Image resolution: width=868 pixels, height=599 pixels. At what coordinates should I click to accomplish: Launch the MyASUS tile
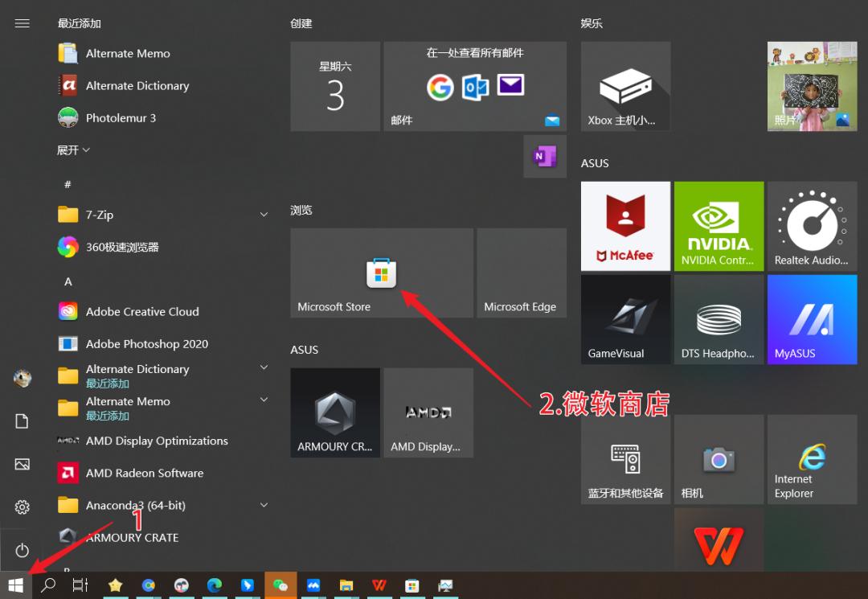[812, 319]
